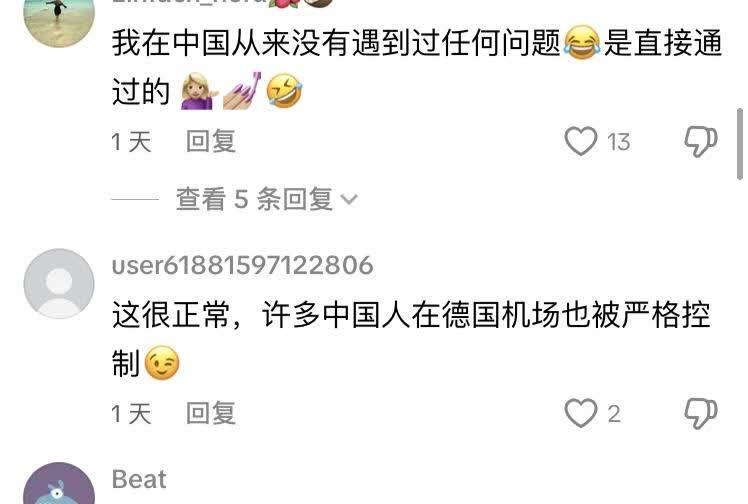748x504 pixels.
Task: Click the chevron next to 查看 5 条回复
Action: coord(349,199)
